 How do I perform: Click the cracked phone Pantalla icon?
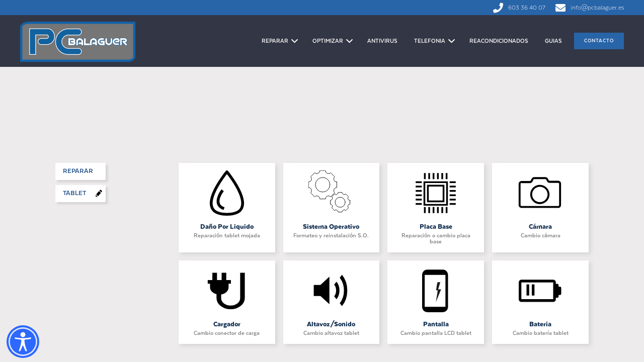pos(435,291)
